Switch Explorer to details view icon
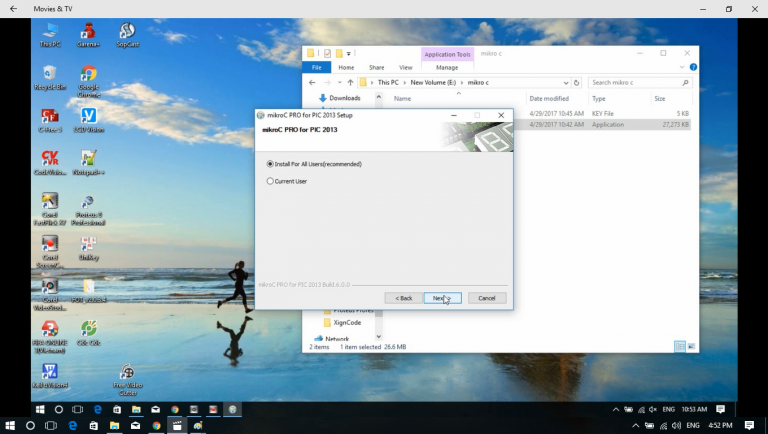Image resolution: width=768 pixels, height=434 pixels. tap(680, 346)
